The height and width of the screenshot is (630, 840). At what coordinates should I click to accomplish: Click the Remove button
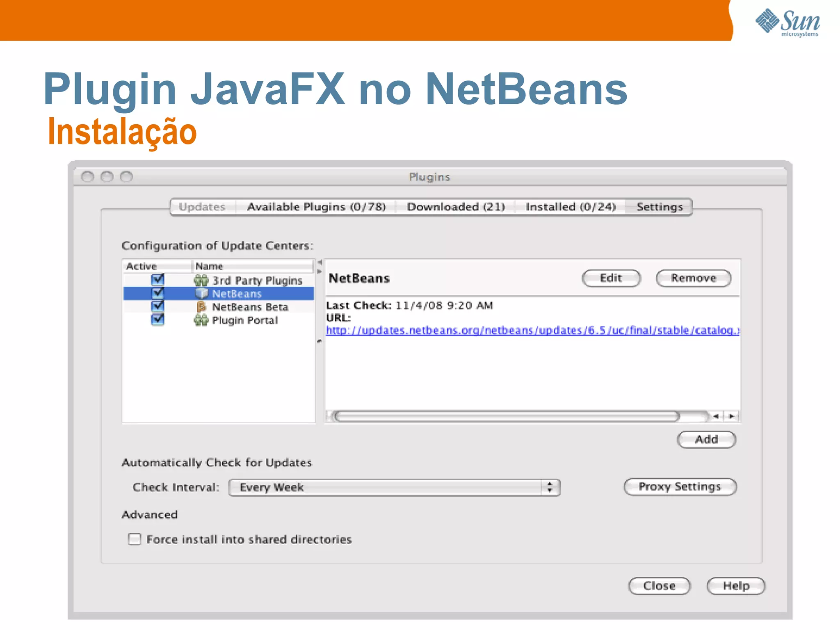tap(694, 278)
